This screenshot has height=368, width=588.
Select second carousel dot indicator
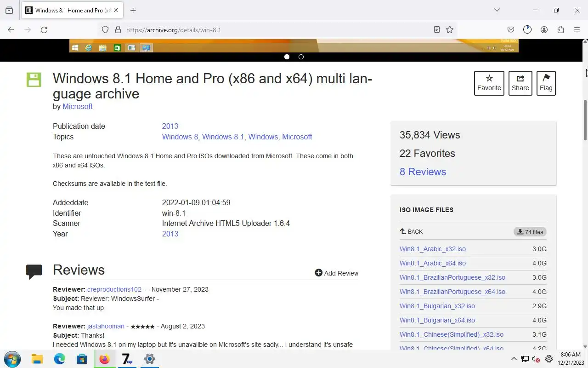click(301, 57)
